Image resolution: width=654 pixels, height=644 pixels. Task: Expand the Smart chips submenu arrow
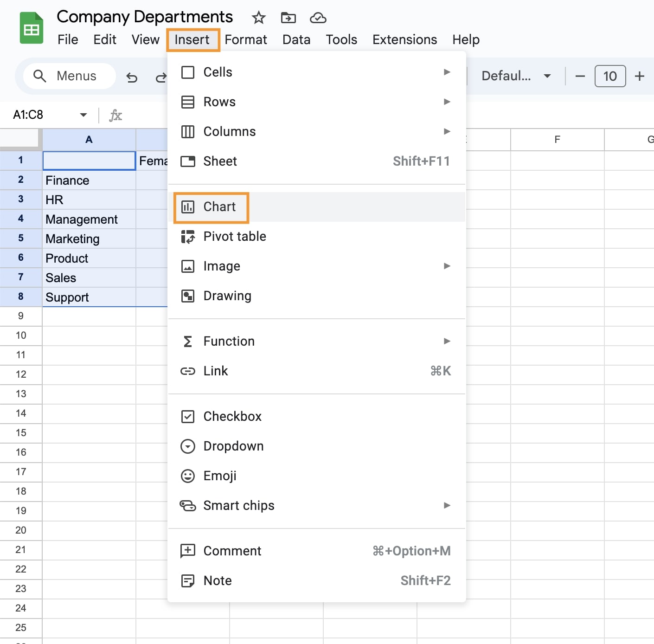pos(447,505)
